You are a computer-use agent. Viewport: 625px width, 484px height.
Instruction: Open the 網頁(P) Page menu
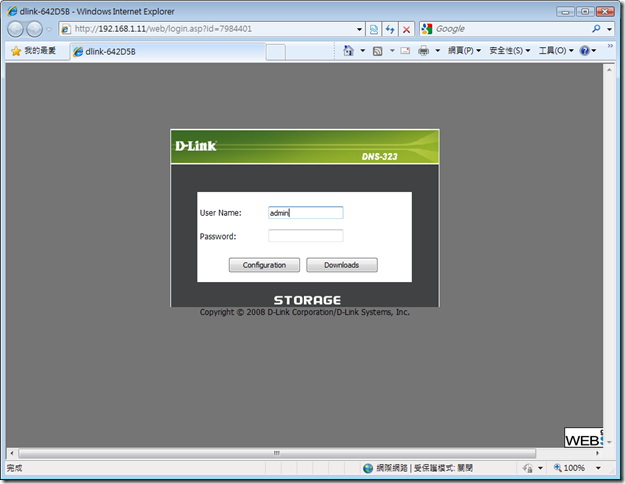tap(464, 51)
